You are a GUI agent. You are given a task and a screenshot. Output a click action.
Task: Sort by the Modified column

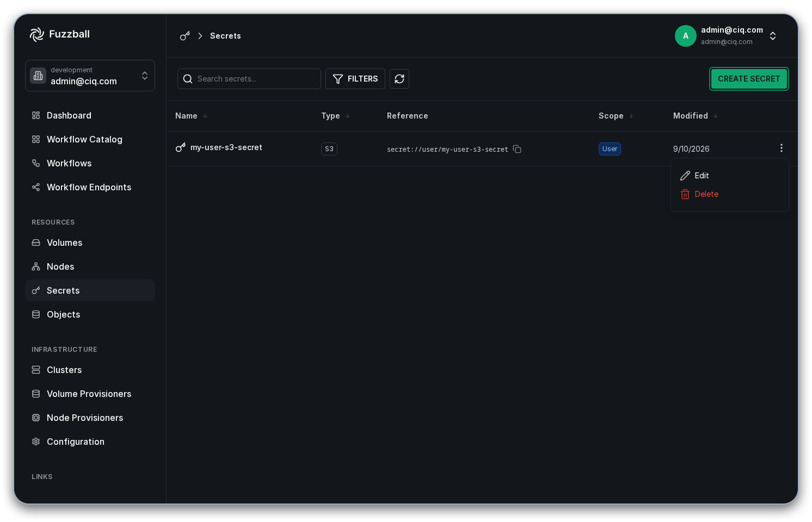[696, 116]
